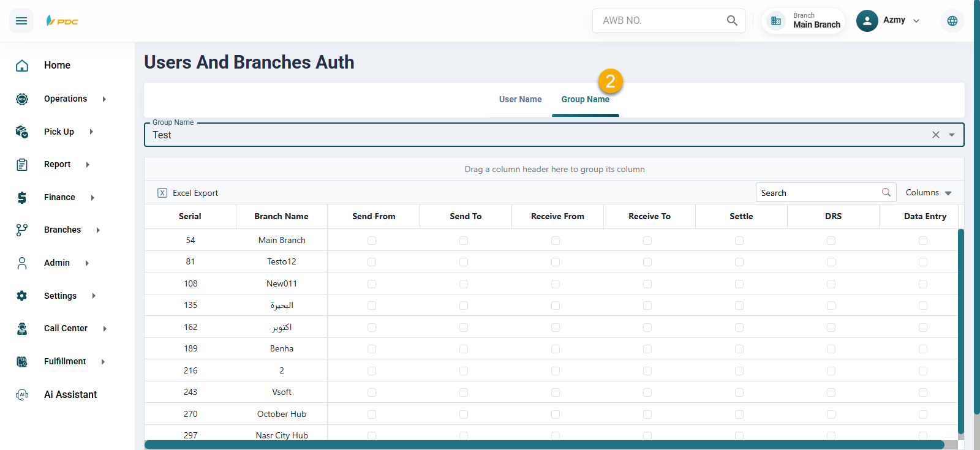980x450 pixels.
Task: Expand the Pick Up submenu arrow
Action: (x=91, y=132)
